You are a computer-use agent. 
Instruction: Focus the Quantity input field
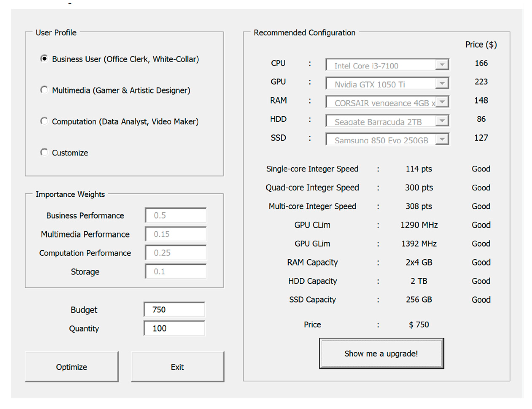point(174,328)
